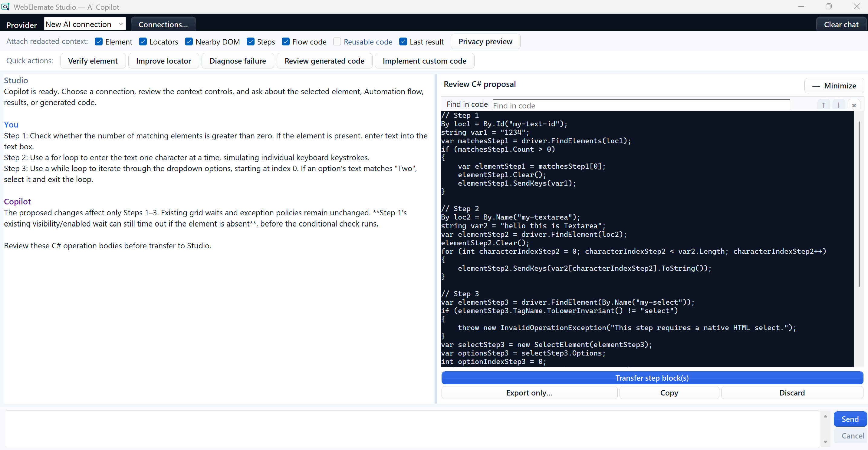
Task: Open the Connections... dialog
Action: pos(163,24)
